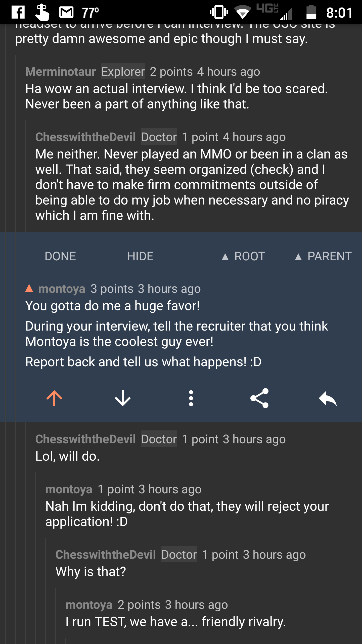Open Merminotaur's user profile
This screenshot has width=362, height=644.
(x=61, y=72)
